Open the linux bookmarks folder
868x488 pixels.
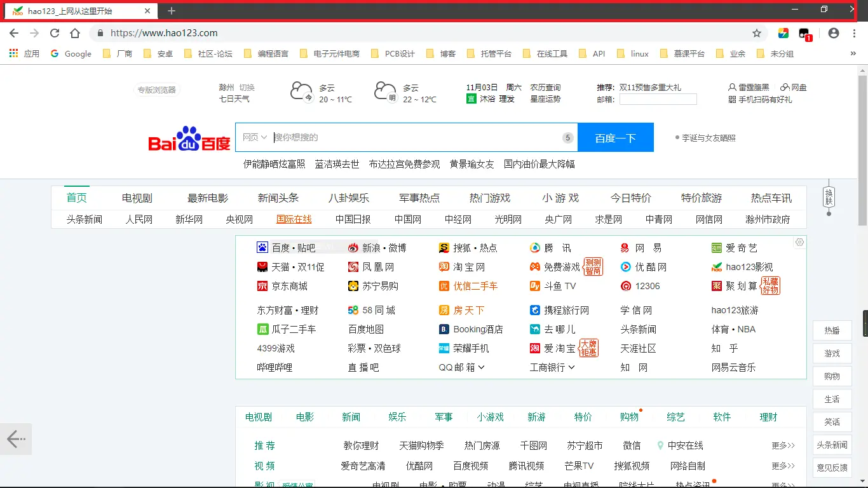coord(632,53)
